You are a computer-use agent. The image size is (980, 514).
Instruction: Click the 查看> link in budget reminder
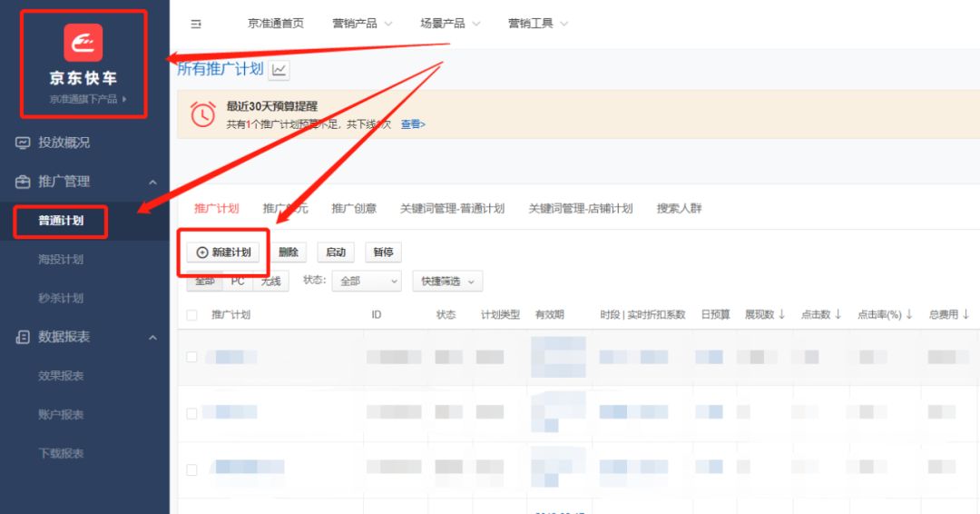(x=413, y=124)
